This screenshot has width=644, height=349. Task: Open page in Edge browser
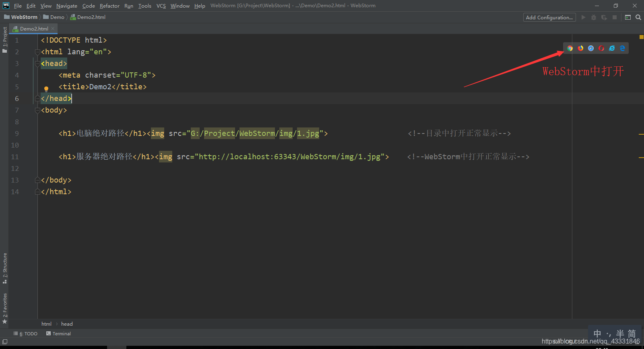coord(622,48)
